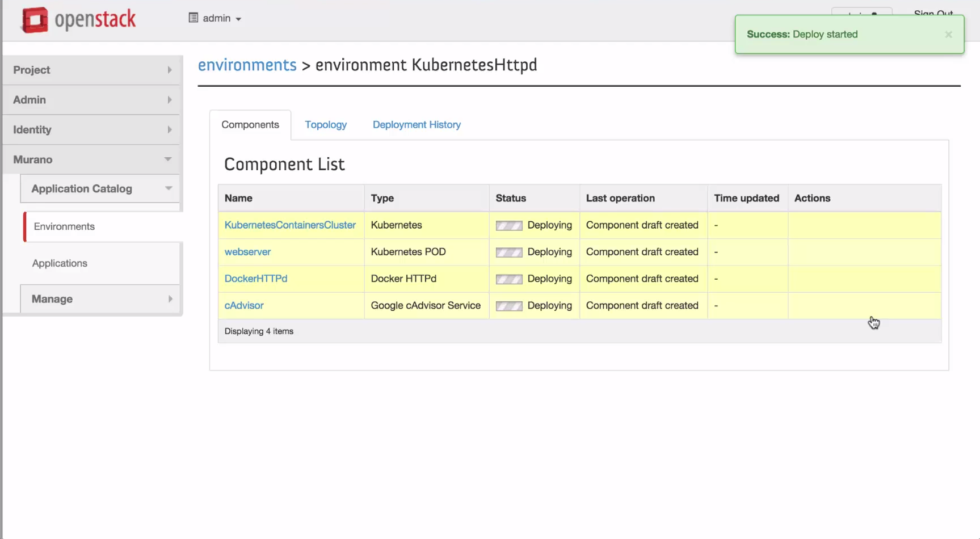
Task: Click the cAdvisor deploying progress indicator
Action: (x=508, y=306)
